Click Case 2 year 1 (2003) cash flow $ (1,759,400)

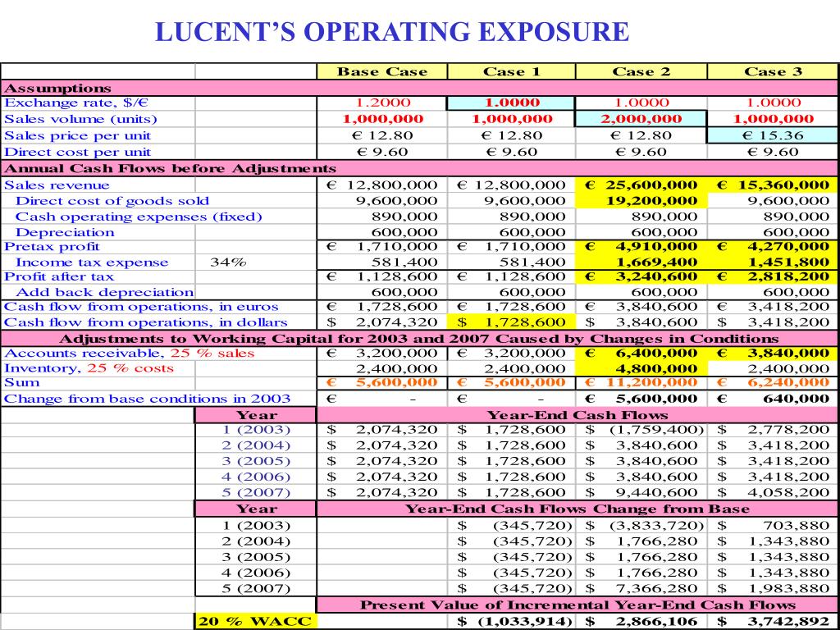click(x=641, y=430)
